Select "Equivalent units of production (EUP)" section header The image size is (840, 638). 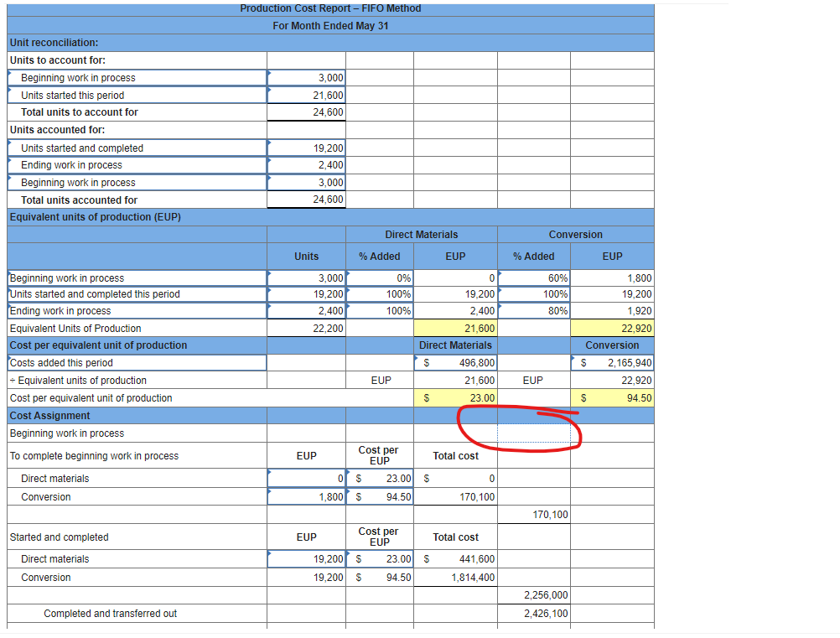tap(96, 217)
